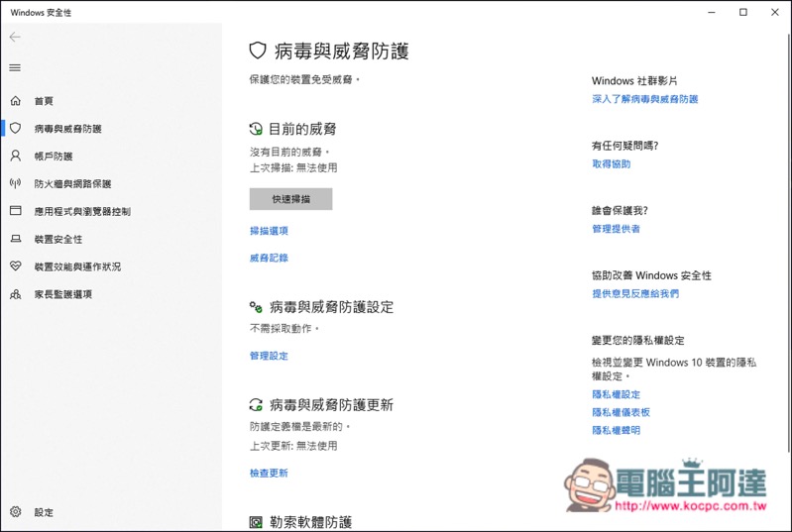Open 防火牆與網路保護 section

[72, 183]
